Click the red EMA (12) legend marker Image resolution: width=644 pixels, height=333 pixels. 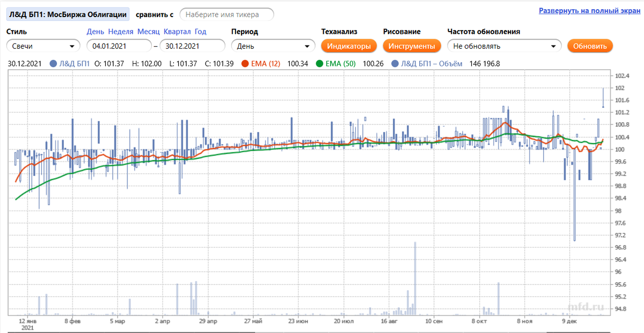point(245,64)
